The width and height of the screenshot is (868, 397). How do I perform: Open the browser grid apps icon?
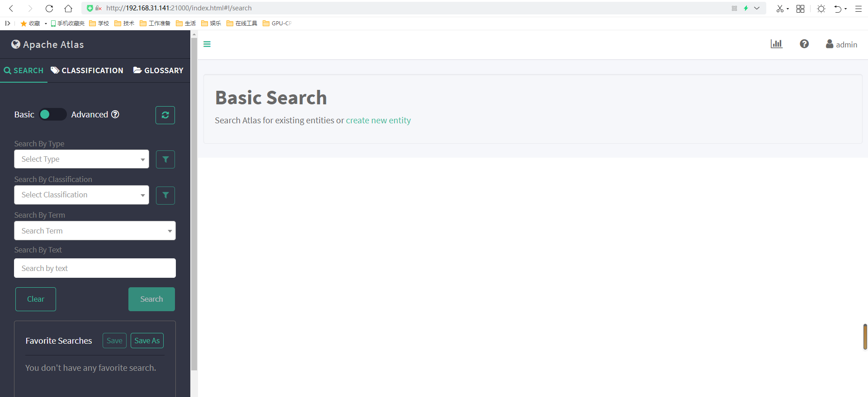coord(800,9)
